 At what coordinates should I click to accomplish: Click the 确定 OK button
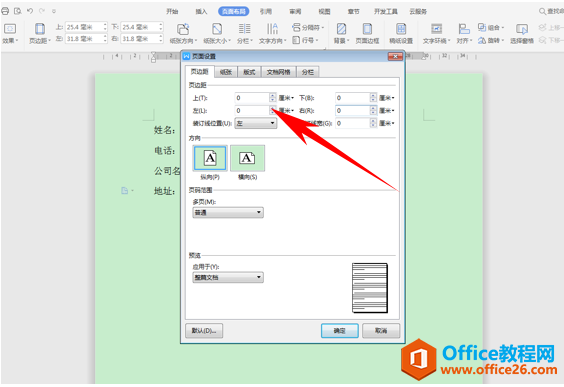(340, 331)
